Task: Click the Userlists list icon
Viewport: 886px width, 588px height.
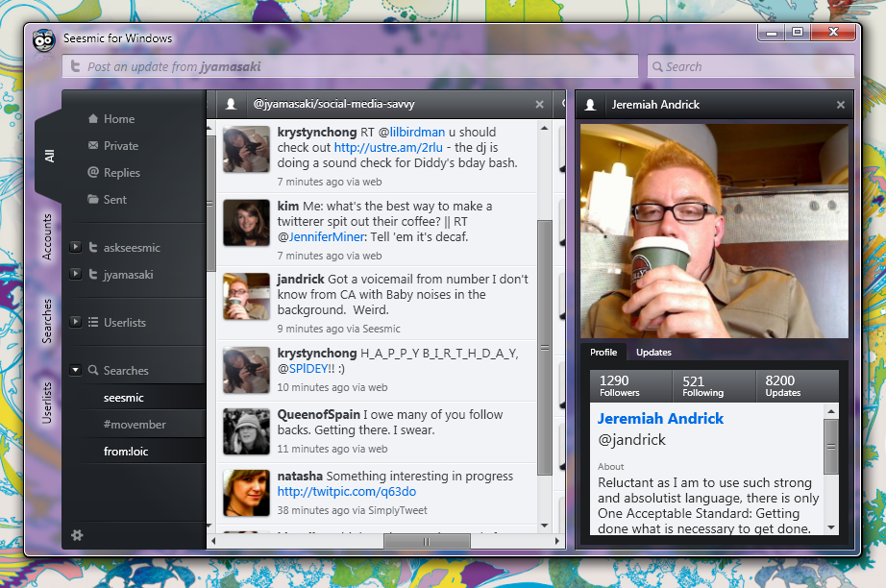Action: (x=93, y=322)
